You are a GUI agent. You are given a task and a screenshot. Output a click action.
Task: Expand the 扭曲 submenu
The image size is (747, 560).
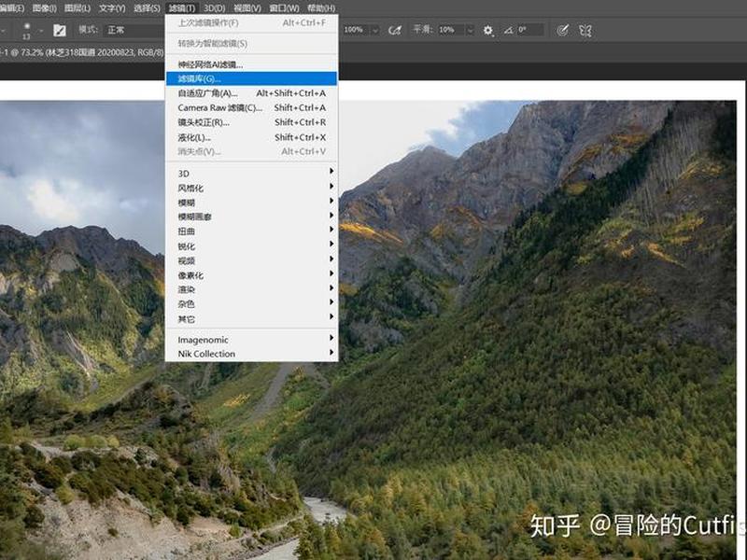point(251,231)
